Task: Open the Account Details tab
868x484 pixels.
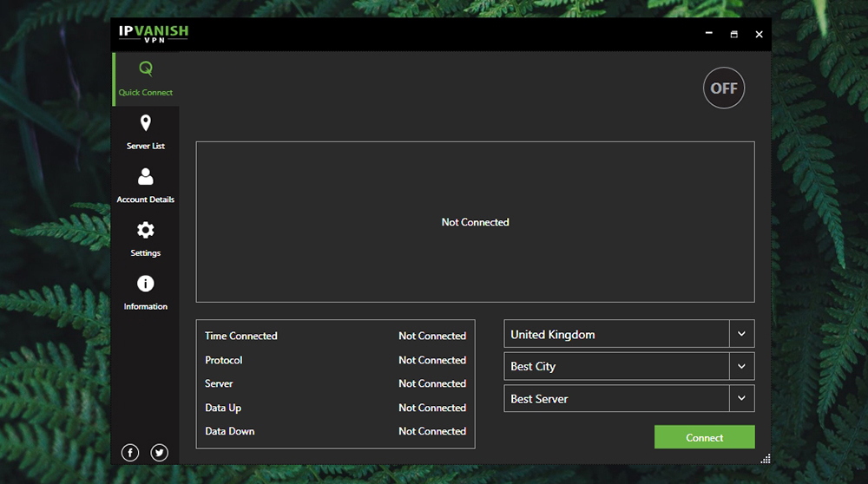Action: pyautogui.click(x=146, y=186)
